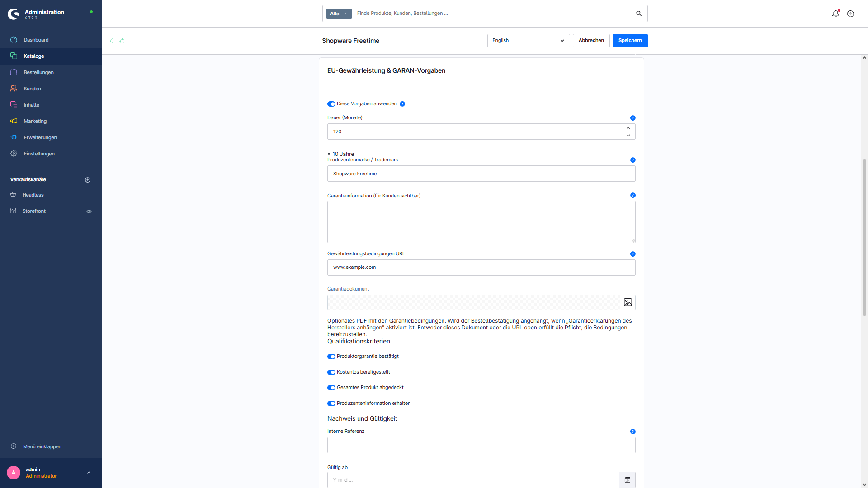Collapse menu via Menü einklappen
This screenshot has height=488, width=868.
tap(51, 446)
